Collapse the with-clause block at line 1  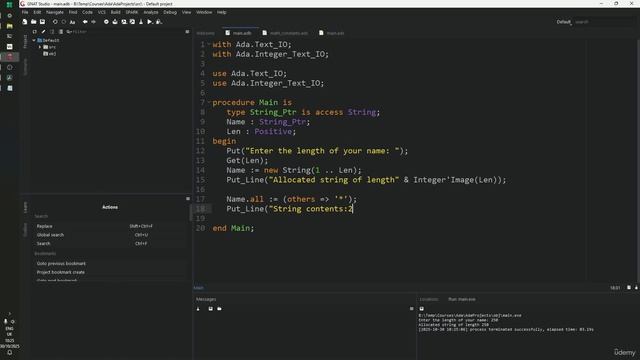click(x=209, y=44)
